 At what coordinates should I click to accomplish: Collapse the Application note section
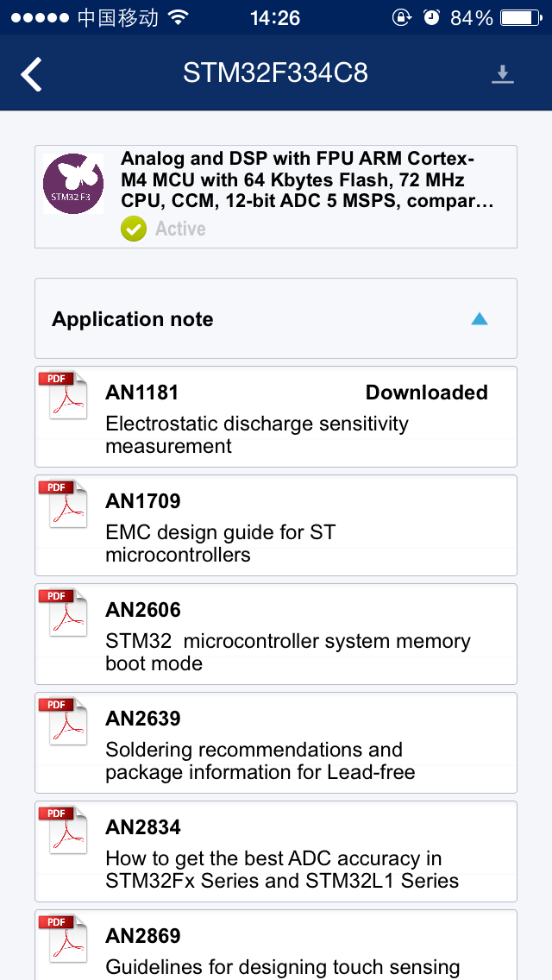[479, 318]
